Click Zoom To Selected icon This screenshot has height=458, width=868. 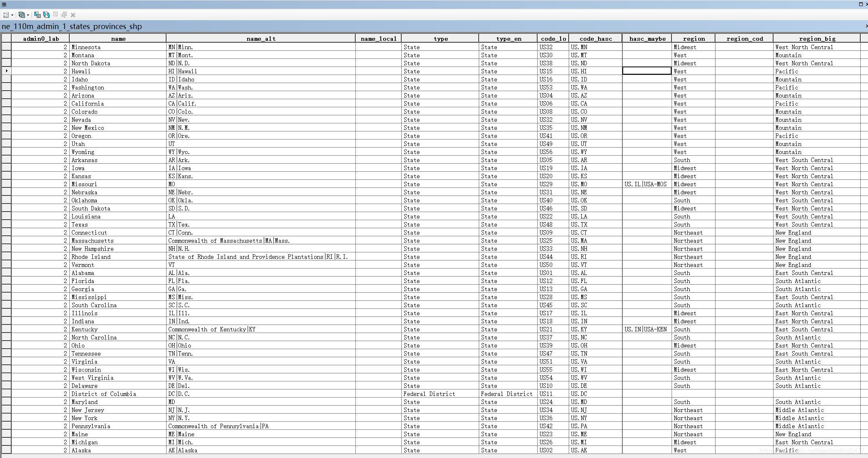coord(64,15)
